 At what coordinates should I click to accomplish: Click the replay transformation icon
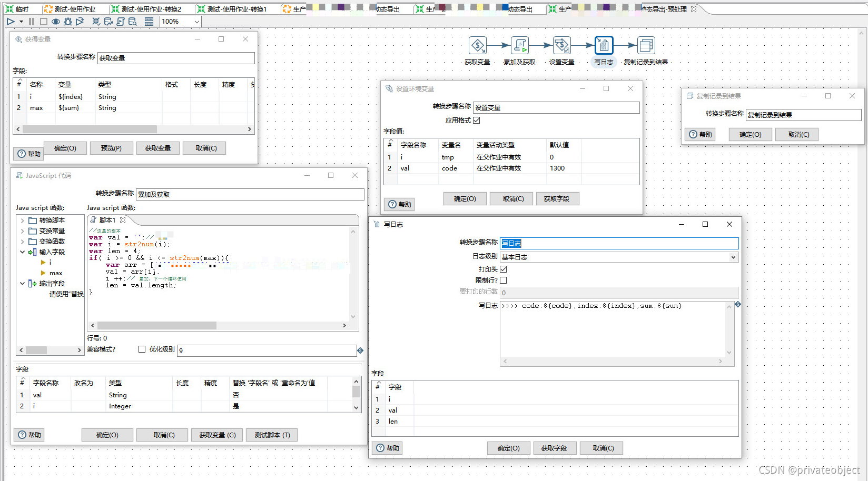point(80,22)
